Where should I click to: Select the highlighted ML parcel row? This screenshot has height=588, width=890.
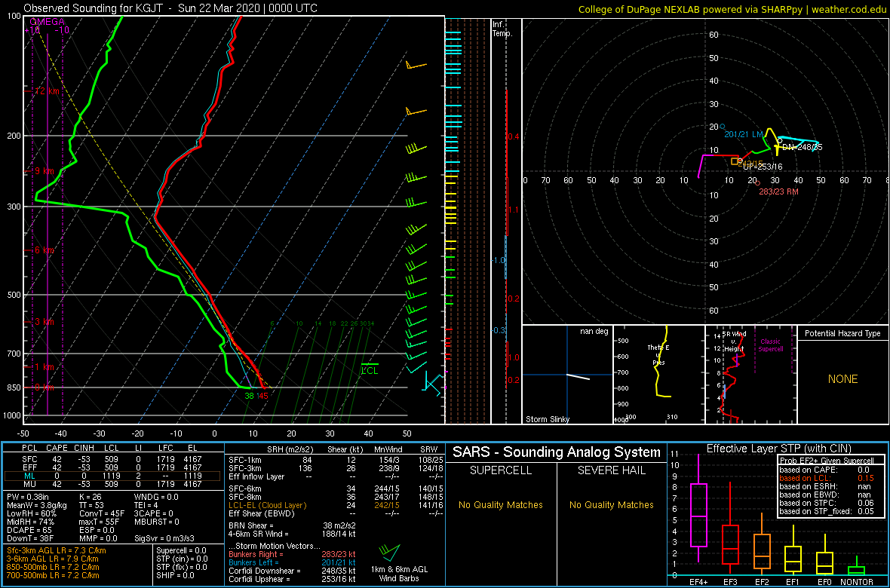(x=113, y=476)
